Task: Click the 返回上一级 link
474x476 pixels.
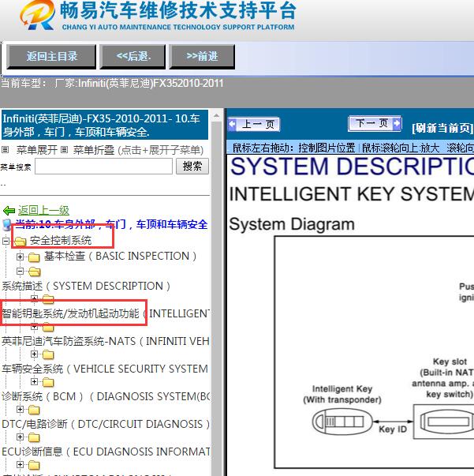Action: coord(43,210)
